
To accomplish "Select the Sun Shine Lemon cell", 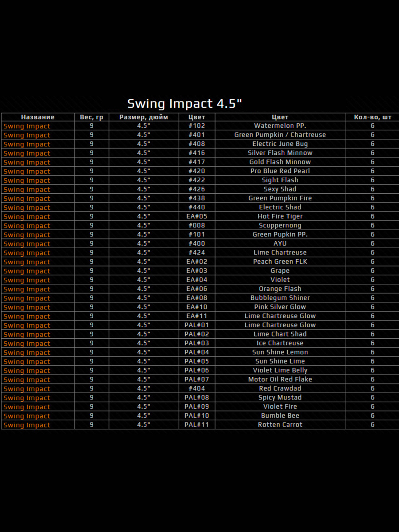I will [x=280, y=352].
